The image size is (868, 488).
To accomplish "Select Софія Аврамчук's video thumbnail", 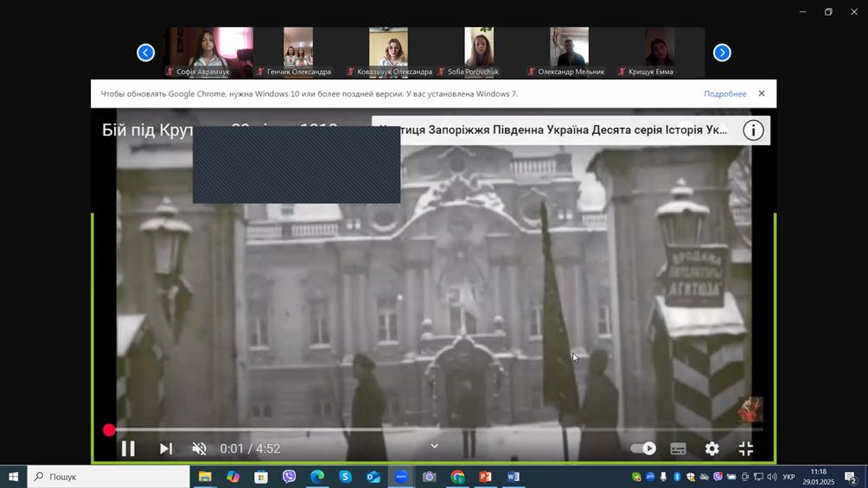I will (209, 52).
